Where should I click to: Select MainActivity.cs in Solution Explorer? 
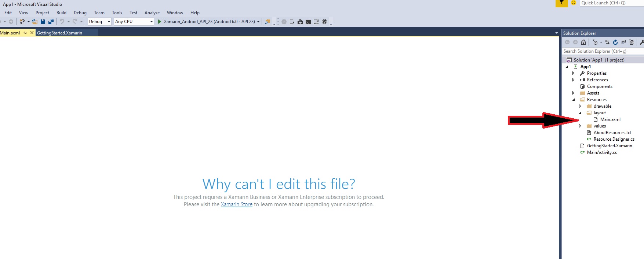tap(602, 152)
